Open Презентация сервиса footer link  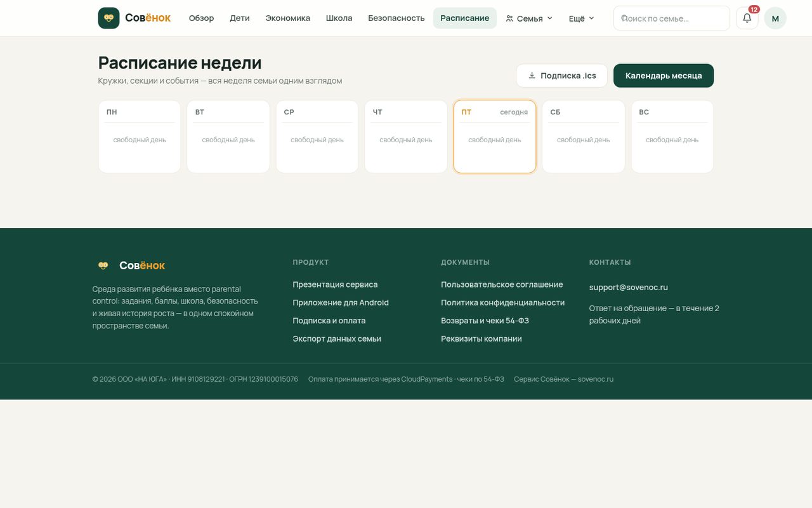tap(335, 284)
